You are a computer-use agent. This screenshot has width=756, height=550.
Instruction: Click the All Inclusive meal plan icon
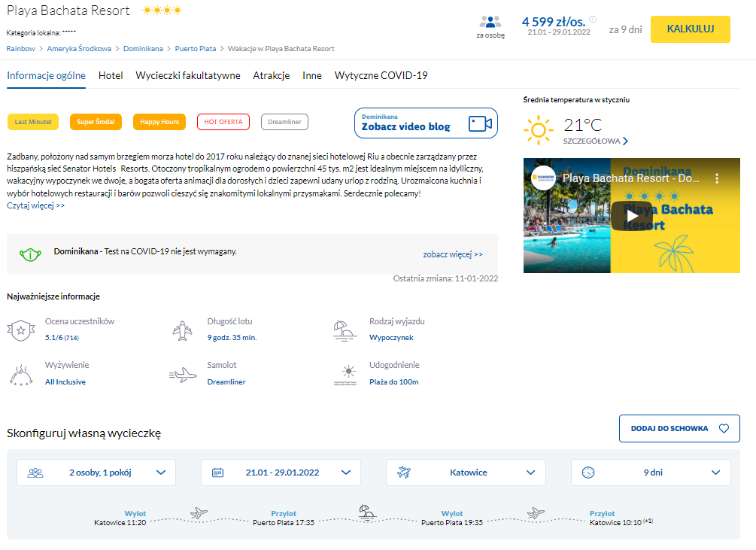click(20, 373)
